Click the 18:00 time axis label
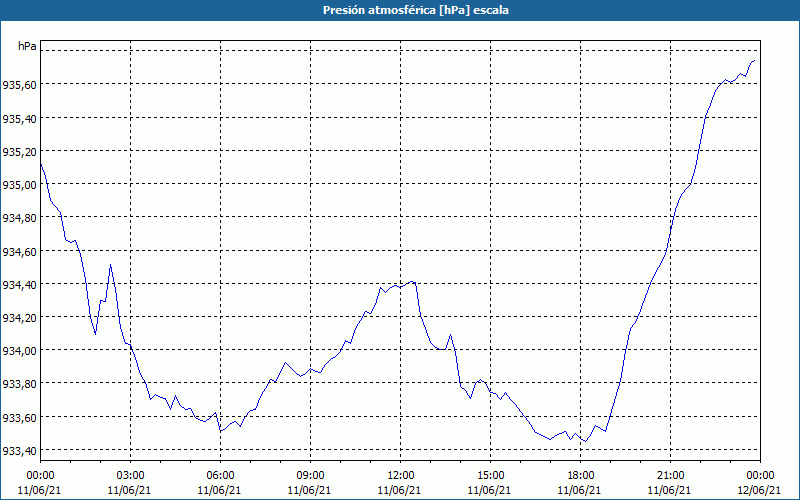This screenshot has height=500, width=800. (x=580, y=476)
